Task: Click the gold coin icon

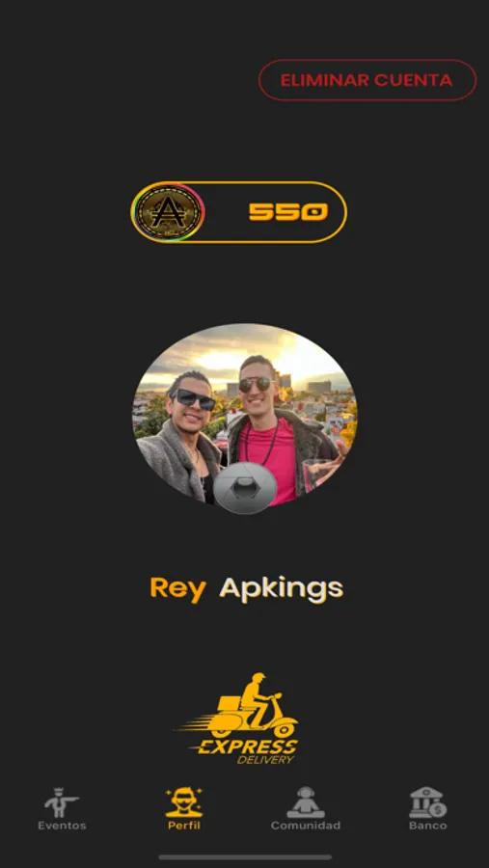Action: (169, 212)
